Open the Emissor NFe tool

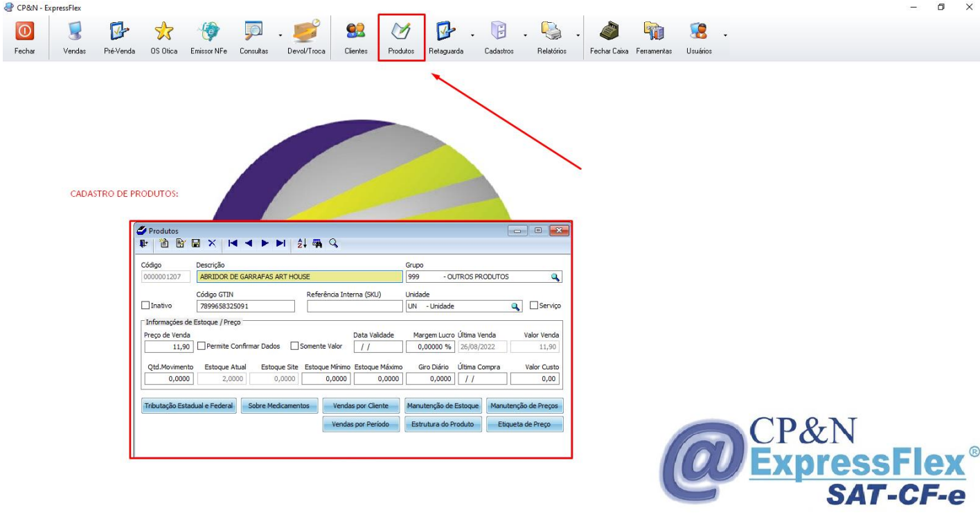pos(208,31)
